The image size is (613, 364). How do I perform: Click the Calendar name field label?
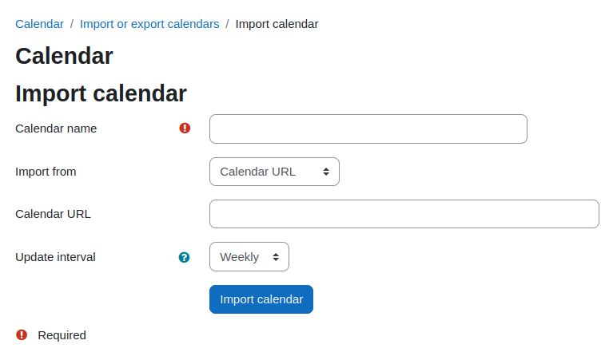tap(56, 129)
